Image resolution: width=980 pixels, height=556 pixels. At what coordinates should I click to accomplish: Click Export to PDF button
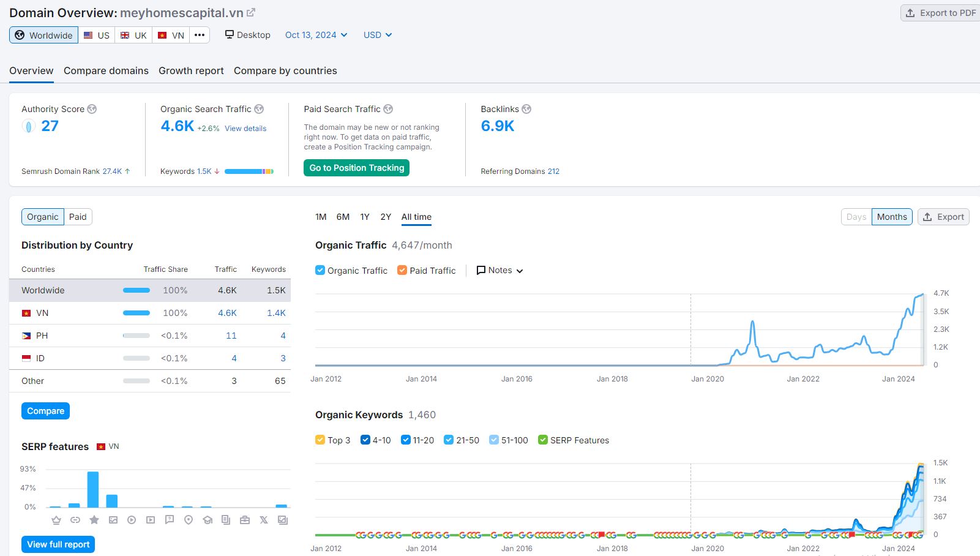[x=940, y=13]
